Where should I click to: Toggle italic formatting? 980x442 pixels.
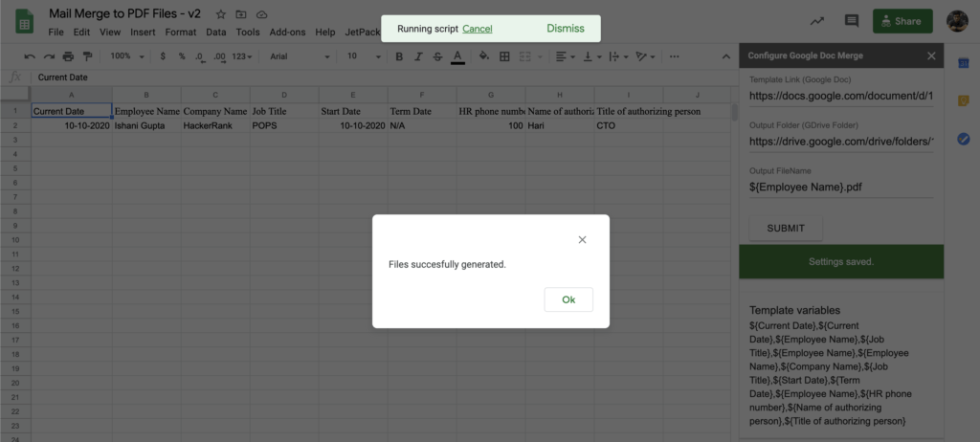[x=419, y=56]
